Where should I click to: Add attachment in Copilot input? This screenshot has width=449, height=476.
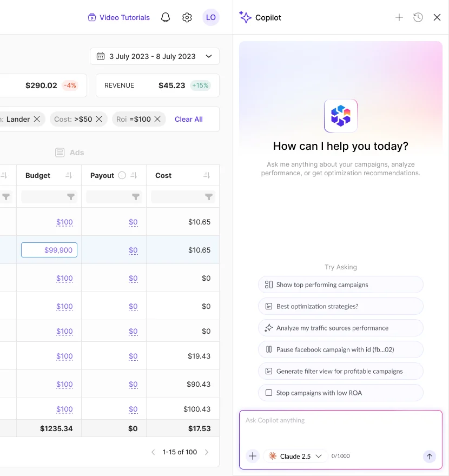click(253, 456)
